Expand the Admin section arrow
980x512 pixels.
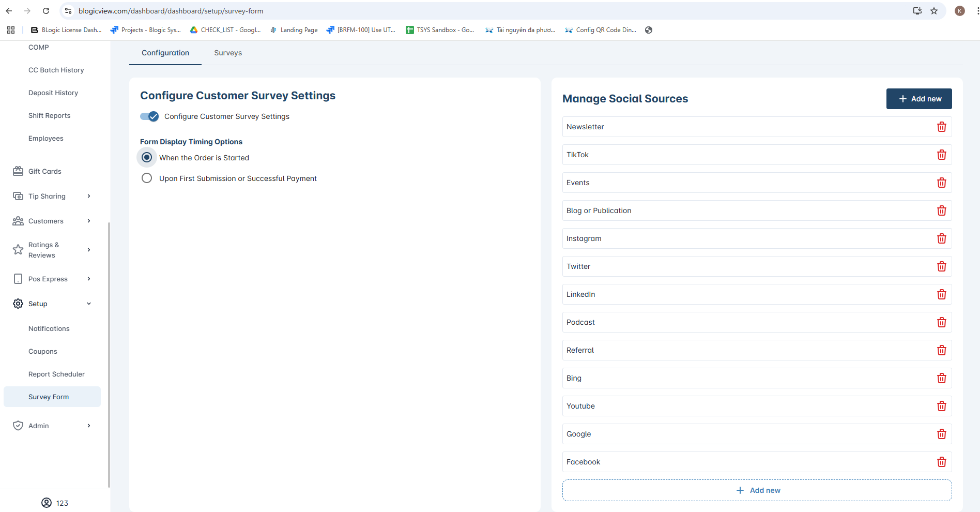(89, 426)
